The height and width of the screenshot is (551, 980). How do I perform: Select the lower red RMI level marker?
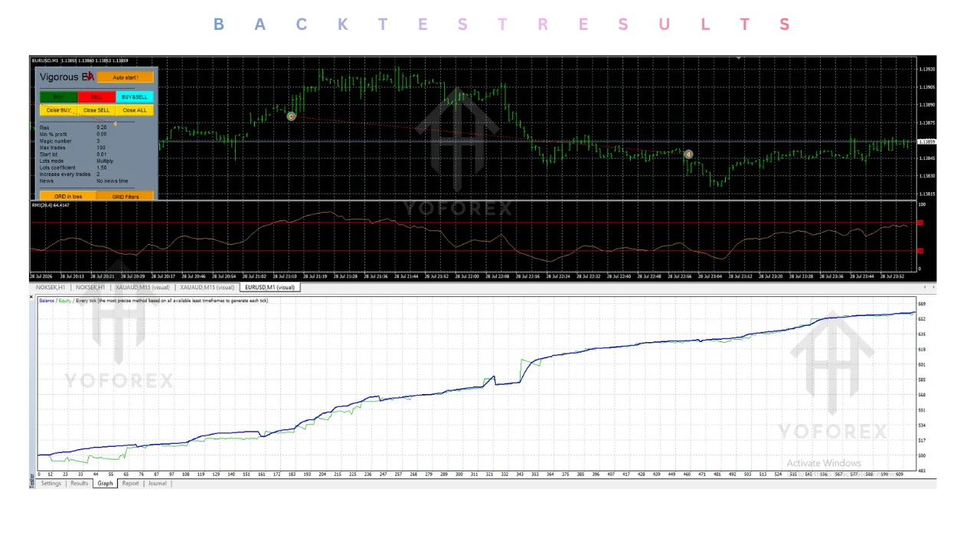pos(920,250)
